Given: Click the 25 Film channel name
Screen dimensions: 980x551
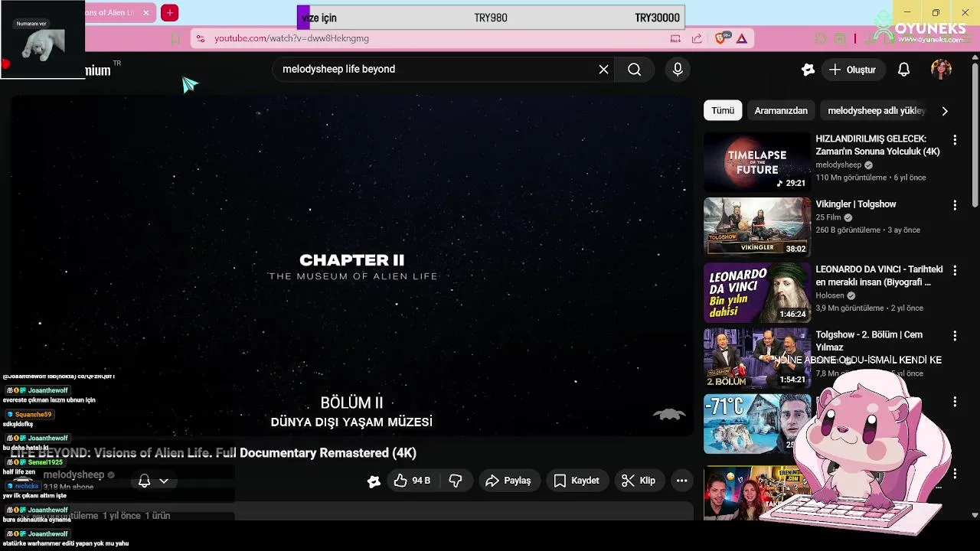Looking at the screenshot, I should (828, 217).
